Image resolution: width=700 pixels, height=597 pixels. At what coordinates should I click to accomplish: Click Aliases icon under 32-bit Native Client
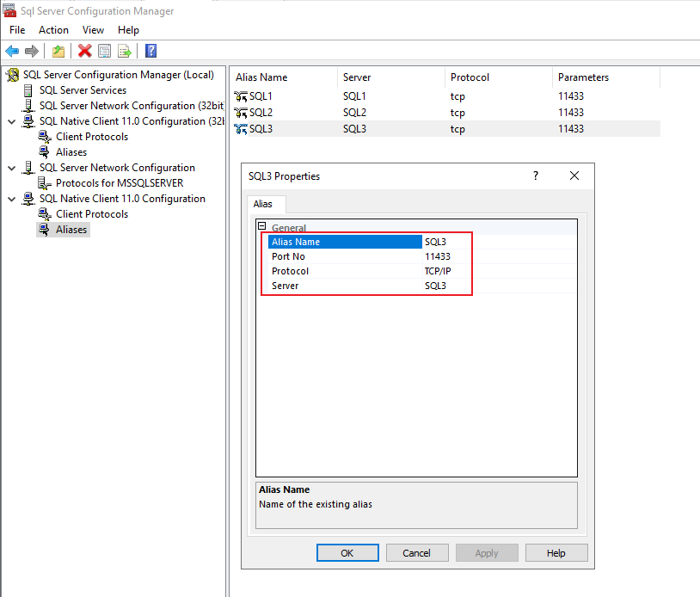(x=44, y=152)
